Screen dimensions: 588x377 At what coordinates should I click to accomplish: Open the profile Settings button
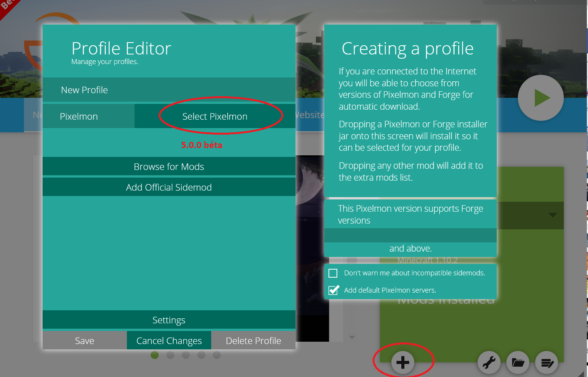click(169, 320)
